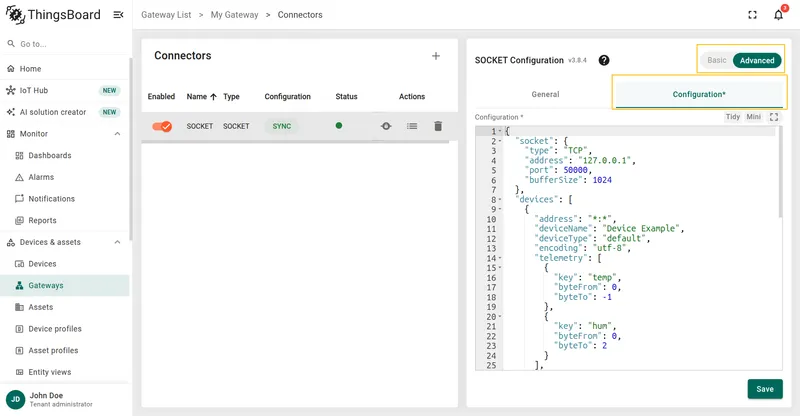800x416 pixels.
Task: Select Advanced configuration mode
Action: pos(757,60)
